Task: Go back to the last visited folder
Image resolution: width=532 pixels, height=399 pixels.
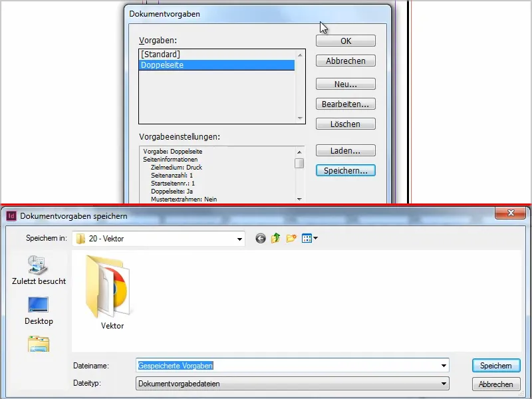Action: click(x=260, y=239)
